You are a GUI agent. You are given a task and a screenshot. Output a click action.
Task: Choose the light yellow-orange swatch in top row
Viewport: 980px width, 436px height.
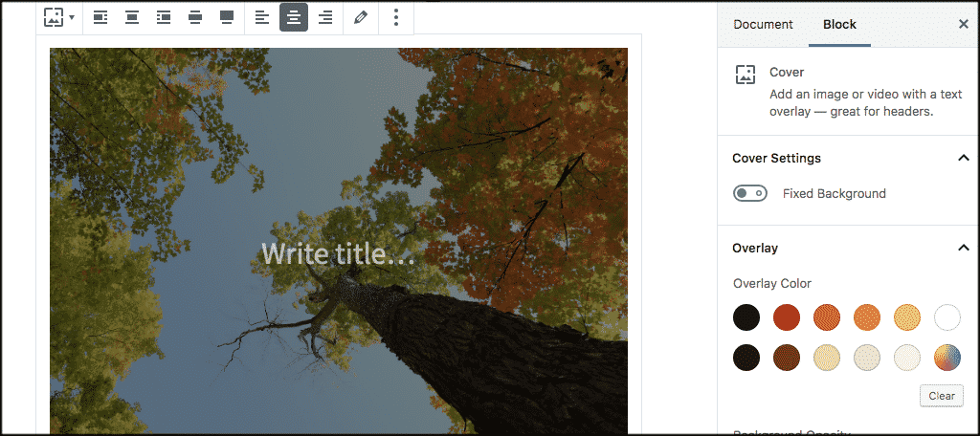tap(907, 317)
